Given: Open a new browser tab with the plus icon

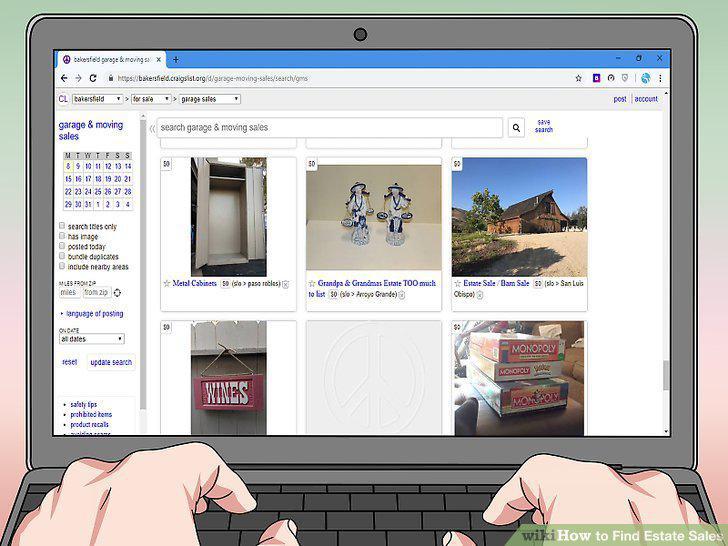Looking at the screenshot, I should click(x=176, y=59).
